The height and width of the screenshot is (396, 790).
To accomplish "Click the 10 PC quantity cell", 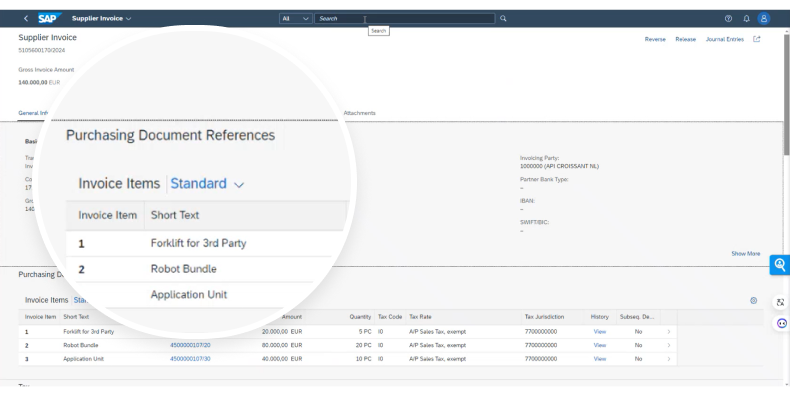I will pos(363,359).
